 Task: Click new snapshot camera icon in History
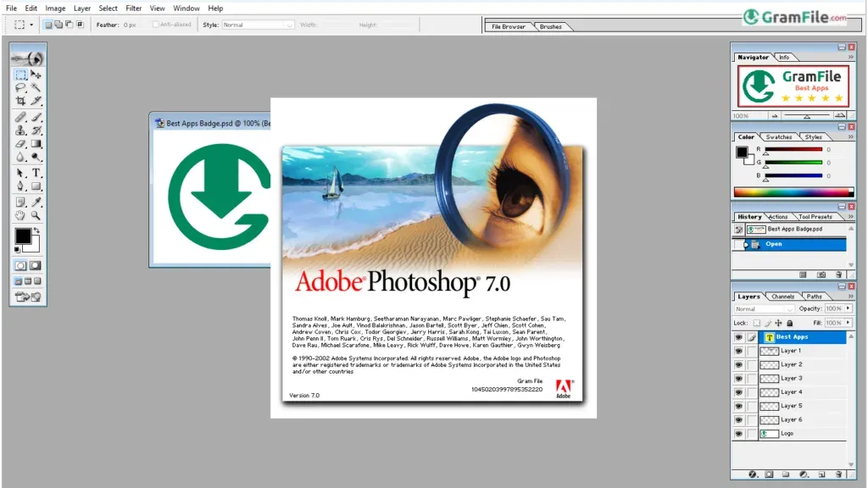coord(821,274)
